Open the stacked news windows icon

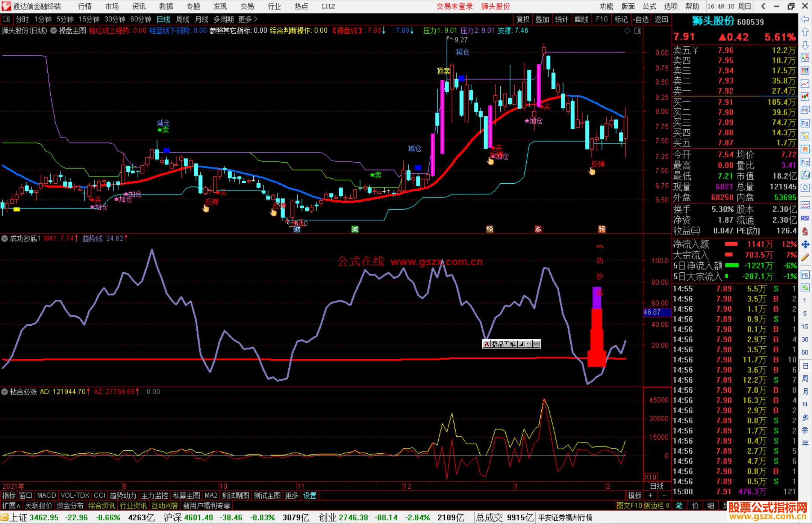tap(805, 110)
